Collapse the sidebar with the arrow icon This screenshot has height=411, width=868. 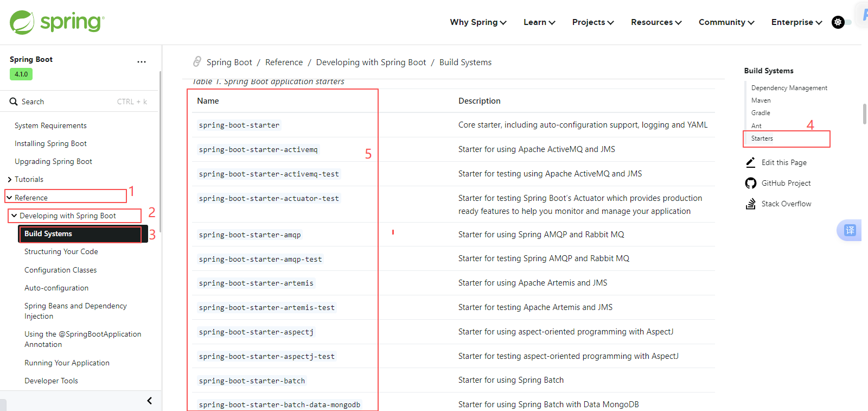149,401
